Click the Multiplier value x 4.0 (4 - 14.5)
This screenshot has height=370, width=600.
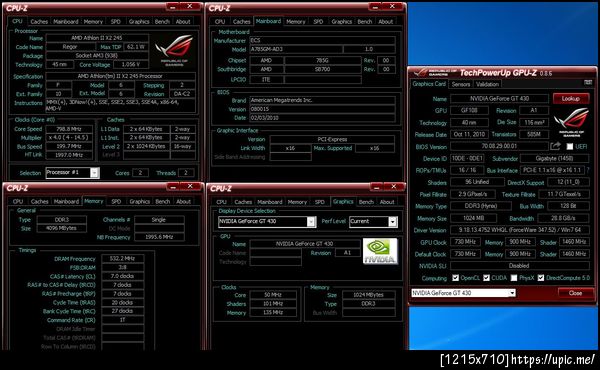pyautogui.click(x=69, y=137)
